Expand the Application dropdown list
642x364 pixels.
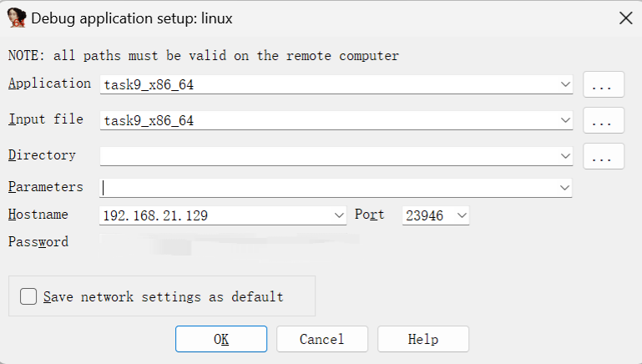pyautogui.click(x=565, y=84)
